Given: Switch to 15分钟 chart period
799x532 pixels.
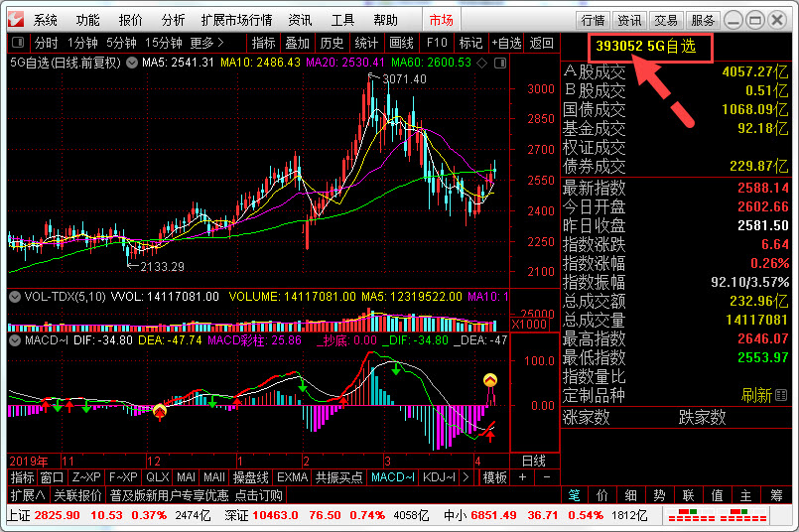Looking at the screenshot, I should pyautogui.click(x=164, y=43).
